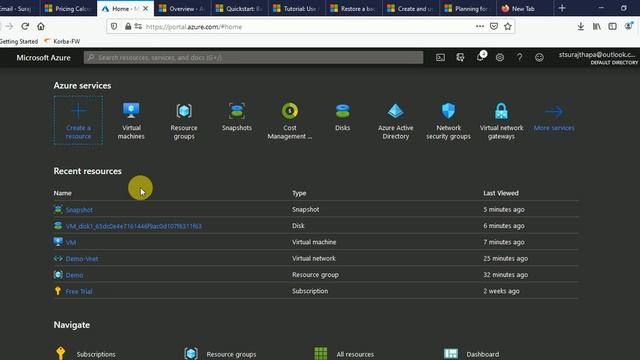Click Last Viewed column header
The width and height of the screenshot is (640, 360).
pos(501,193)
